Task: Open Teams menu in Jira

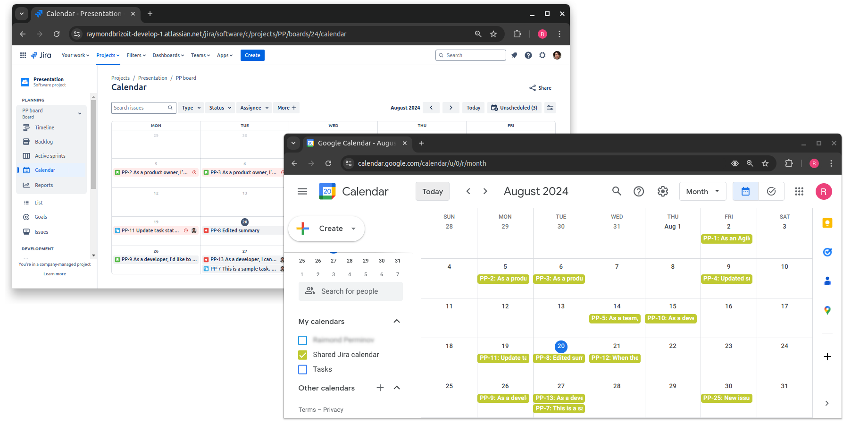Action: pyautogui.click(x=200, y=55)
